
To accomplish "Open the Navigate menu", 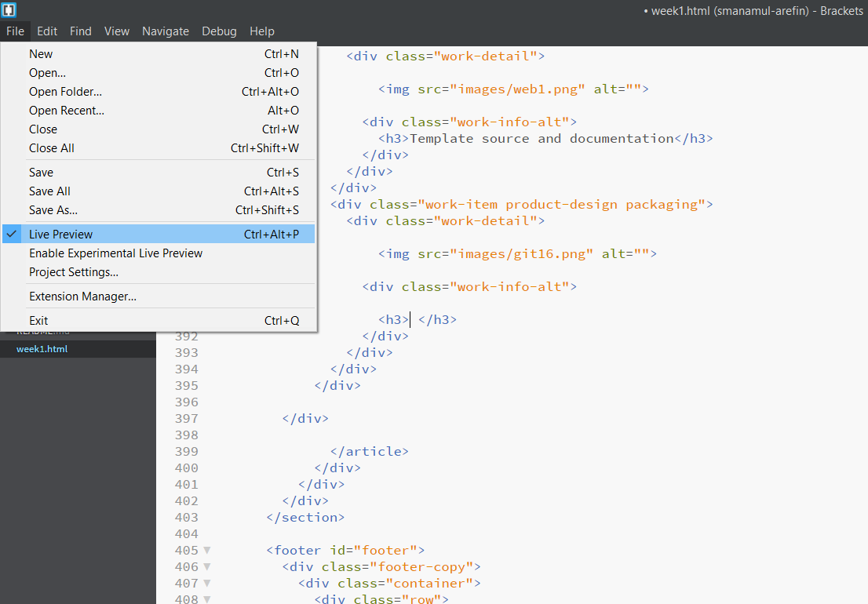I will pos(166,31).
